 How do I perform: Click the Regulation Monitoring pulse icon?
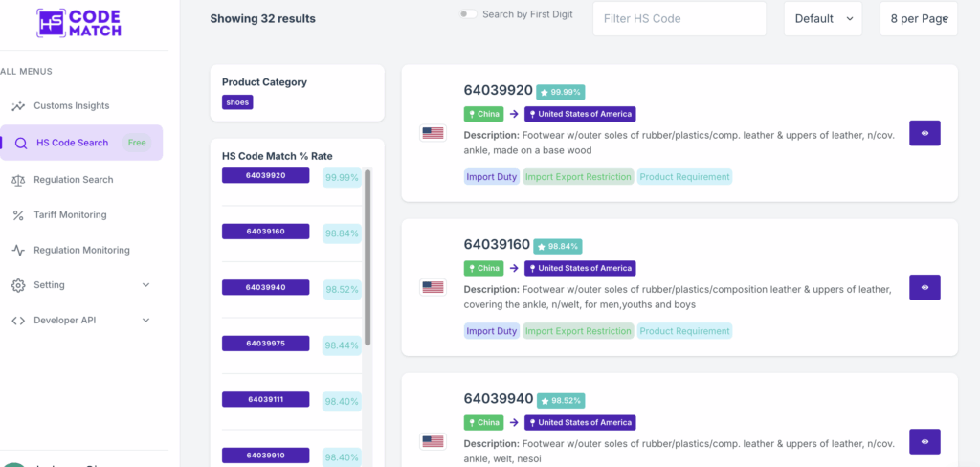(x=18, y=251)
